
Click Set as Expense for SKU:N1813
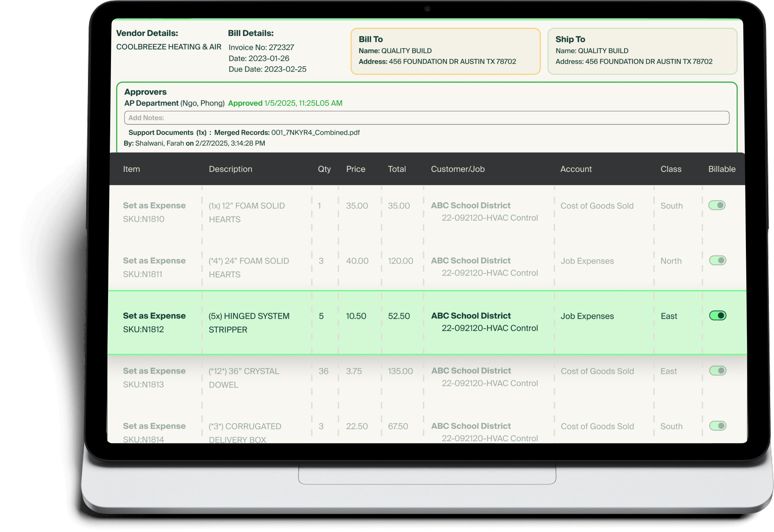[154, 371]
